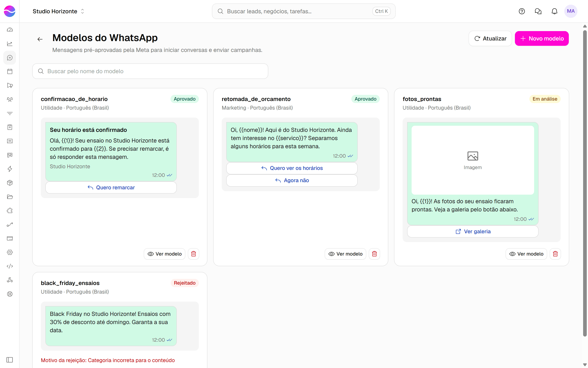Open the code developer sidebar icon
588x368 pixels.
(x=10, y=266)
